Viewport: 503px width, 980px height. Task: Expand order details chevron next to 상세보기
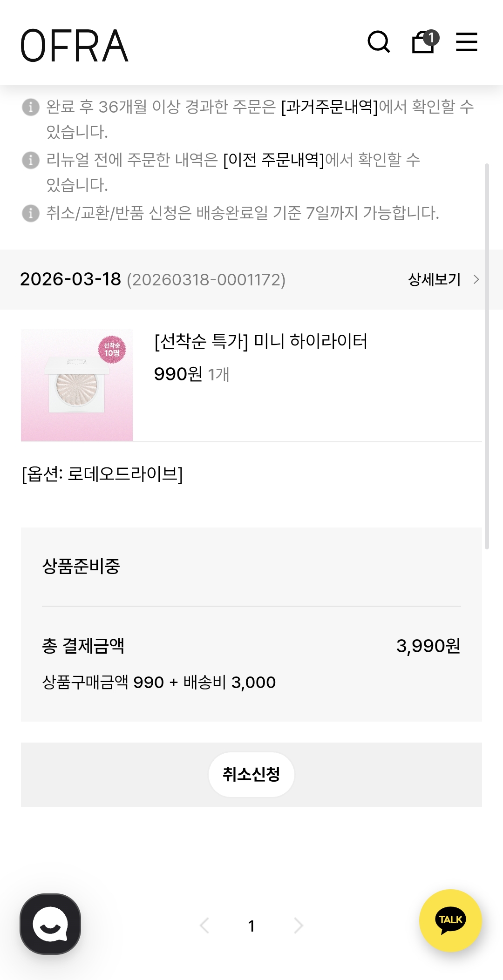(476, 279)
